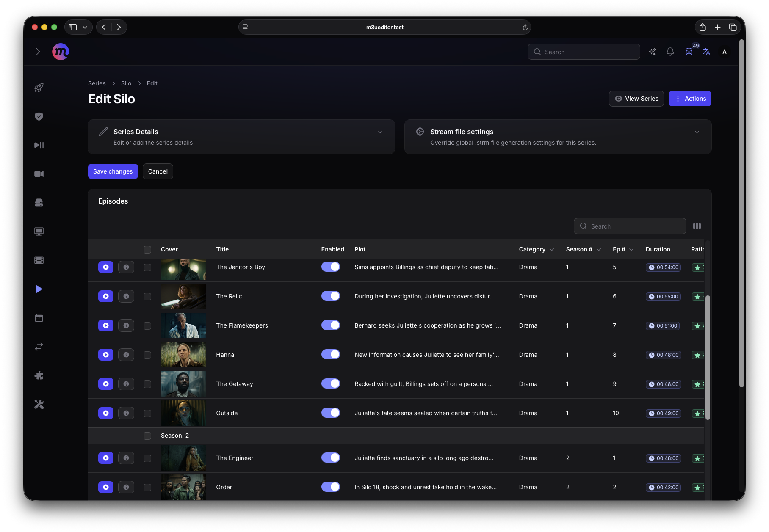The height and width of the screenshot is (532, 769).
Task: Open the wrench tools icon in sidebar
Action: [x=39, y=404]
